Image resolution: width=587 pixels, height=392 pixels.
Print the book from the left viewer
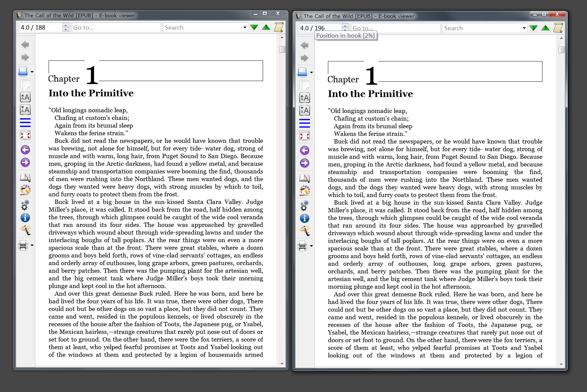tap(23, 245)
